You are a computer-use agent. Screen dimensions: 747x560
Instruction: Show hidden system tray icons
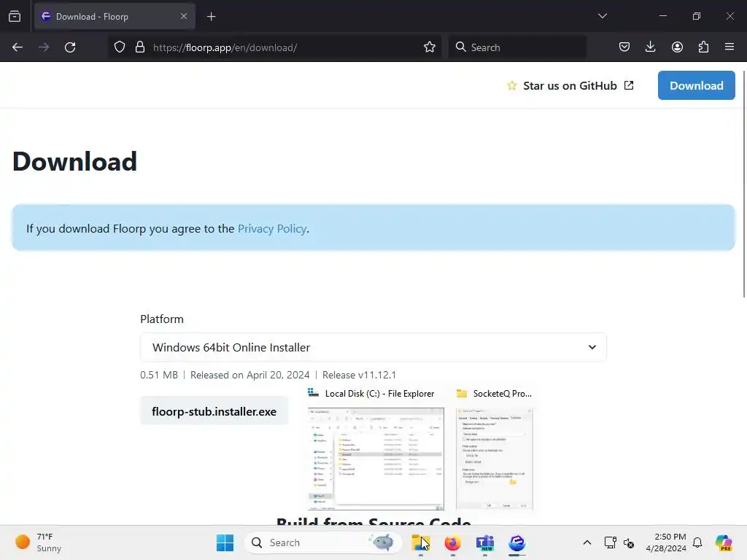pyautogui.click(x=587, y=542)
